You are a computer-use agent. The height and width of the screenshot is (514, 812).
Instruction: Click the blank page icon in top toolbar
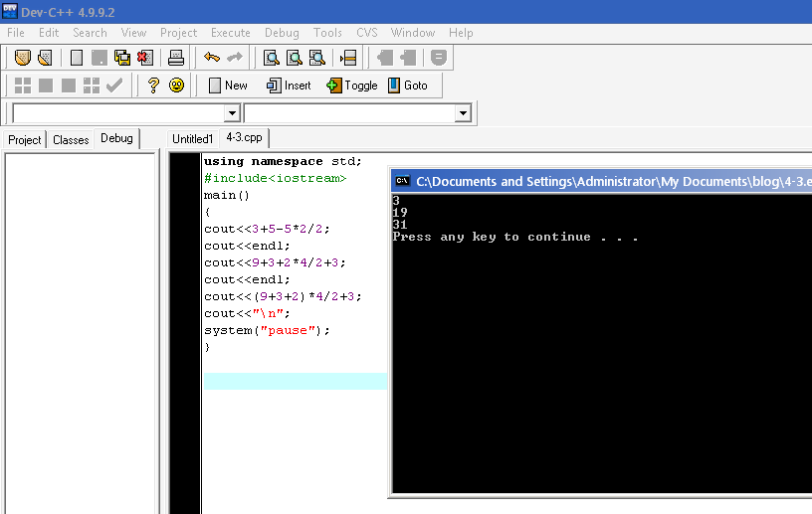click(x=77, y=58)
